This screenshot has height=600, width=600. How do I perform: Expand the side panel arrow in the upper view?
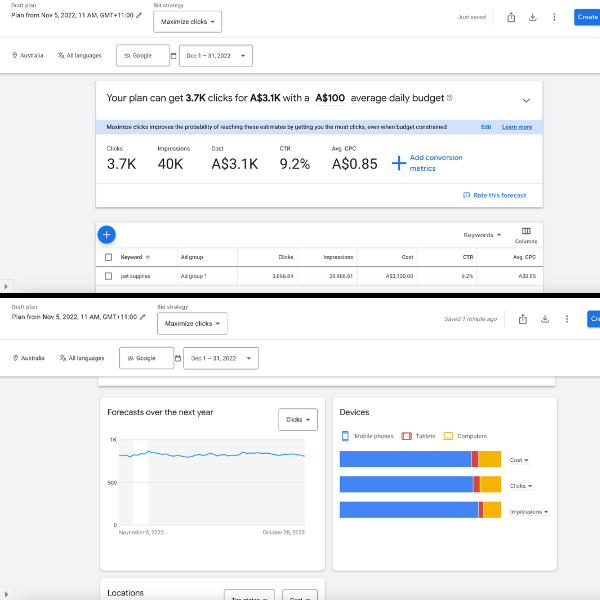6,286
